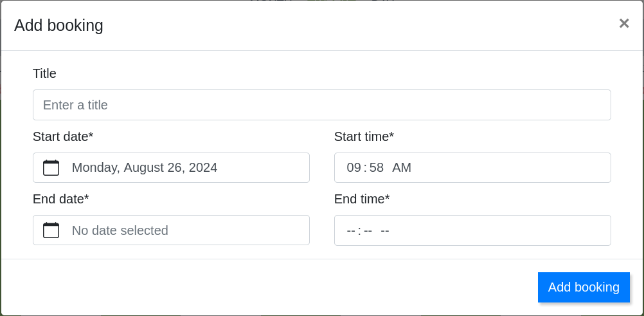Select the AM period in Start time
Screen dimensions: 644x316
point(402,168)
